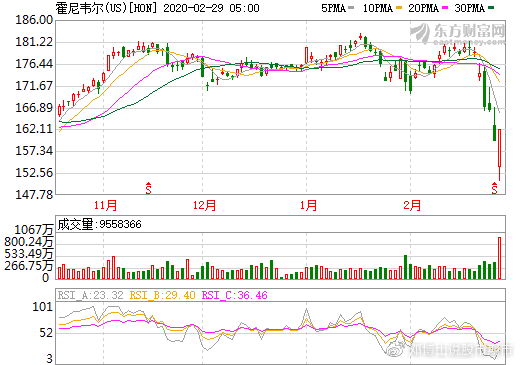Click the 166.89 price axis value
This screenshot has height=365, width=520.
(x=34, y=107)
